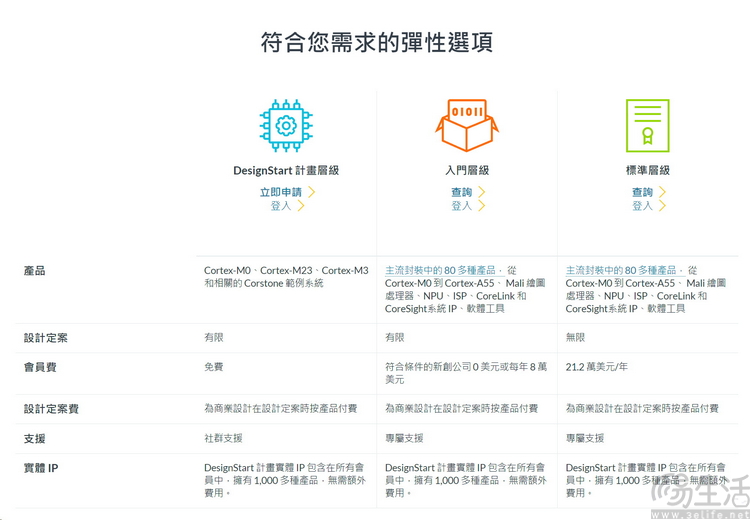The image size is (750, 520).
Task: Click the 社群支援 cell
Action: pos(223,438)
